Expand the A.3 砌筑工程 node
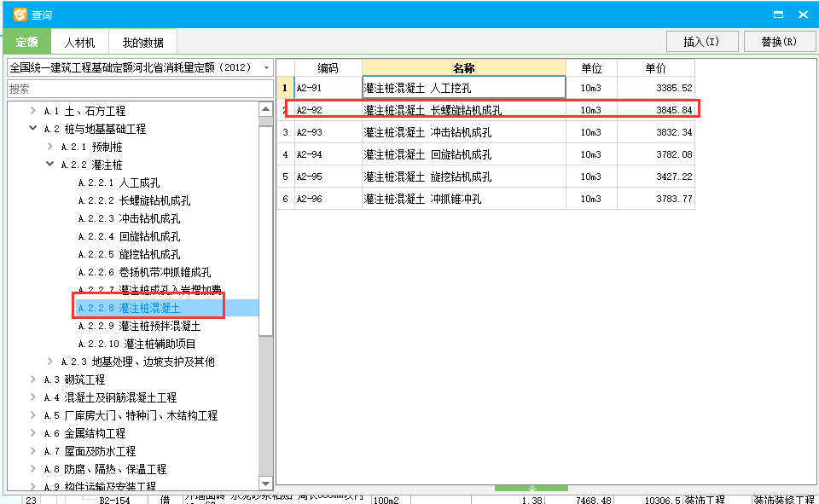Screen dimensions: 819x504 [33, 379]
